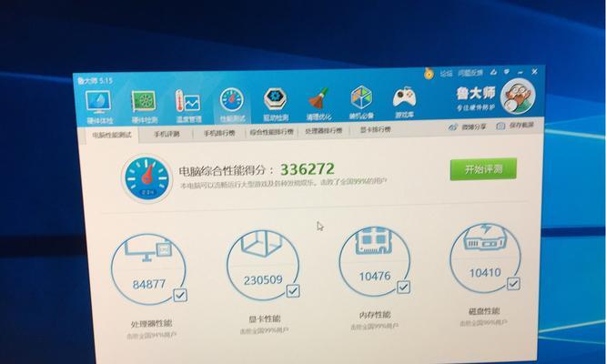
Task: Click the graphics card cube icon
Action: click(262, 244)
